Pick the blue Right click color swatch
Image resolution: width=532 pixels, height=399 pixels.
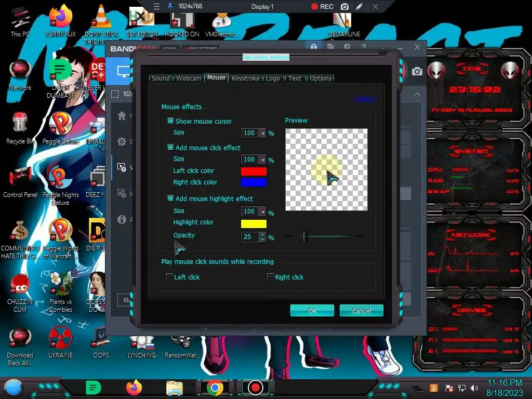pyautogui.click(x=254, y=182)
